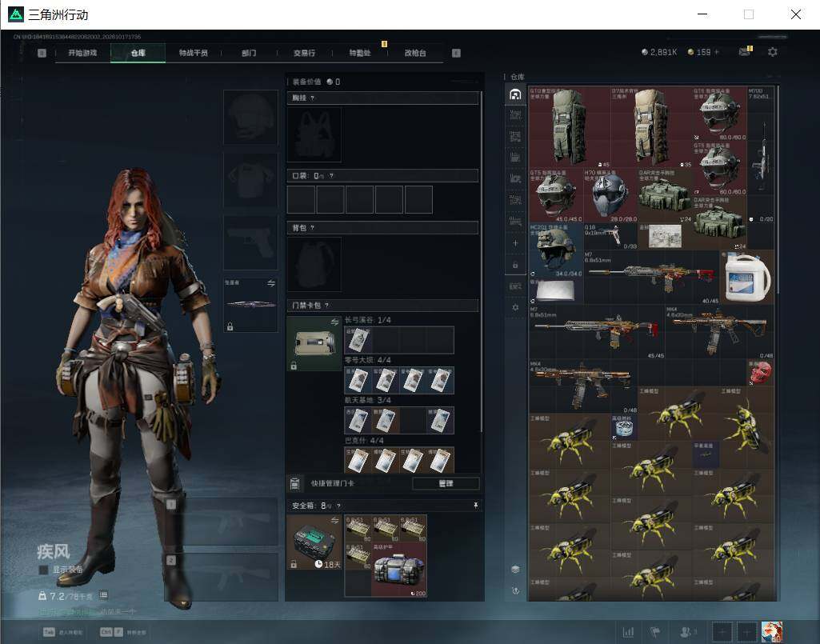Image resolution: width=820 pixels, height=644 pixels.
Task: Open warehouse sidebar gear settings
Action: click(x=515, y=307)
